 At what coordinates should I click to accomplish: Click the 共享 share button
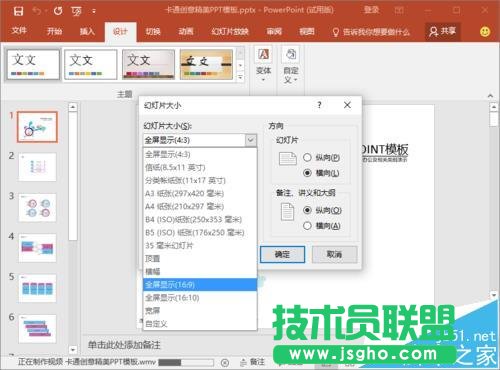click(443, 31)
